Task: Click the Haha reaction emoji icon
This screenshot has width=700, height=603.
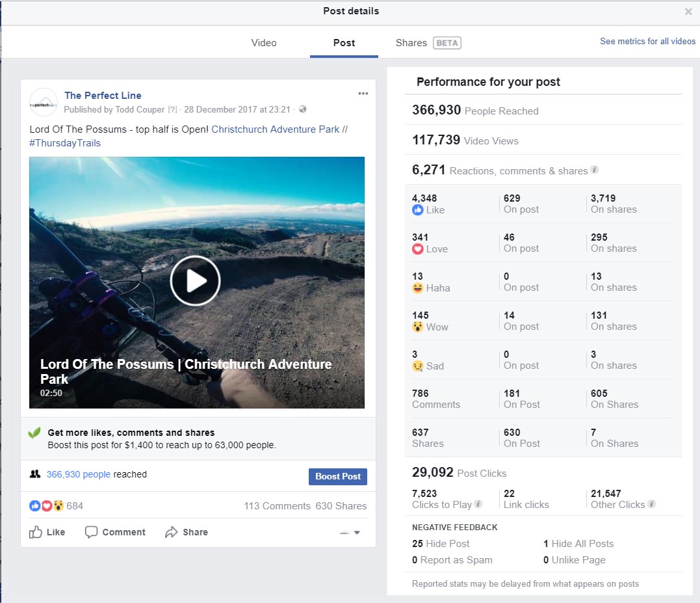Action: (417, 288)
